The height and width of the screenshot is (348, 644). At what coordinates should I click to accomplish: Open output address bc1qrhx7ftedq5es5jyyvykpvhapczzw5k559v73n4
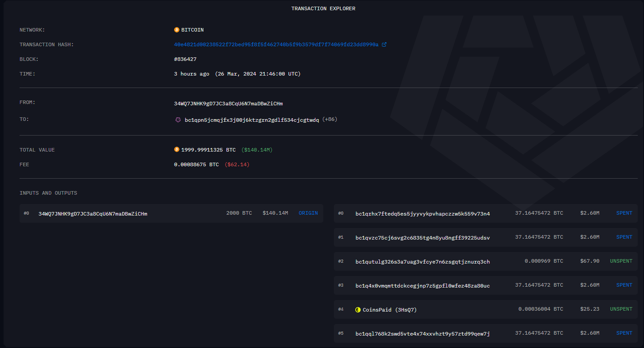pos(422,214)
